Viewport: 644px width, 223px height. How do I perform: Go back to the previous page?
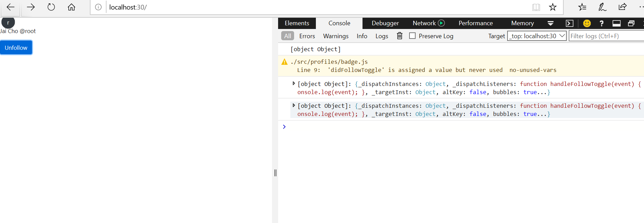[11, 7]
